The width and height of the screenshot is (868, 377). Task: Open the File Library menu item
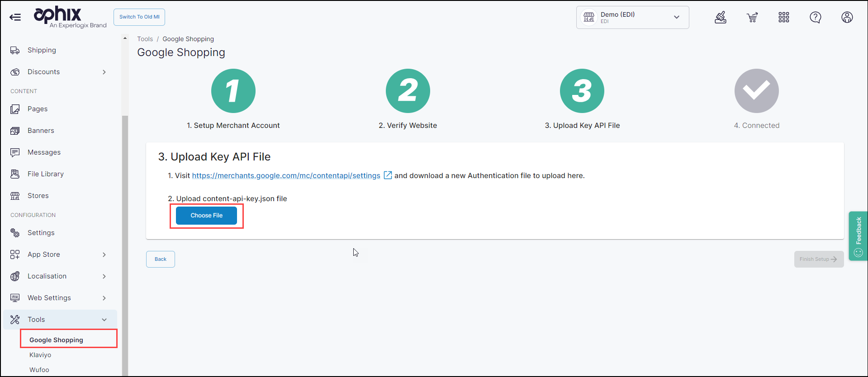coord(45,174)
